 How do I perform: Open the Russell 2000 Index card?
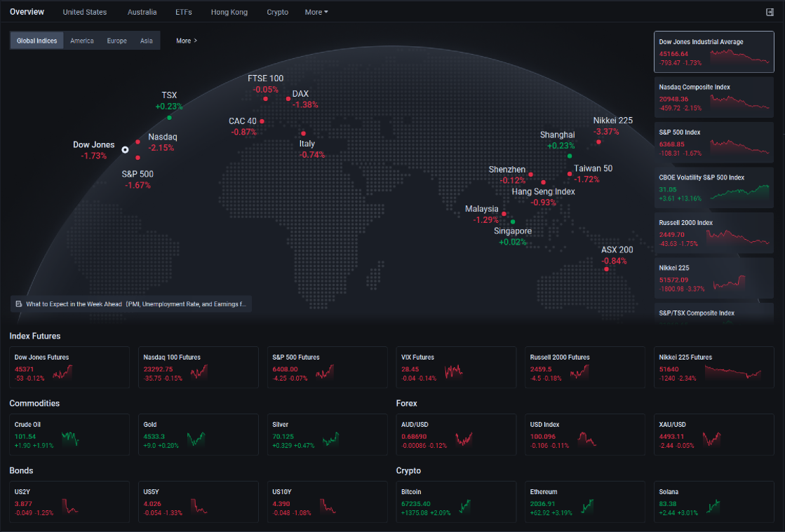714,233
